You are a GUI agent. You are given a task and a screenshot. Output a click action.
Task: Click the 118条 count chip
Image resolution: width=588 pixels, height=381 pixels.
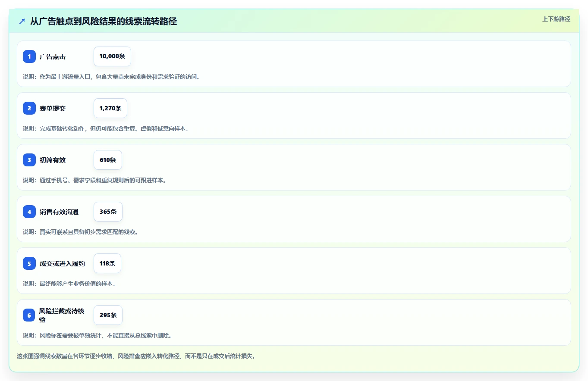coord(107,263)
